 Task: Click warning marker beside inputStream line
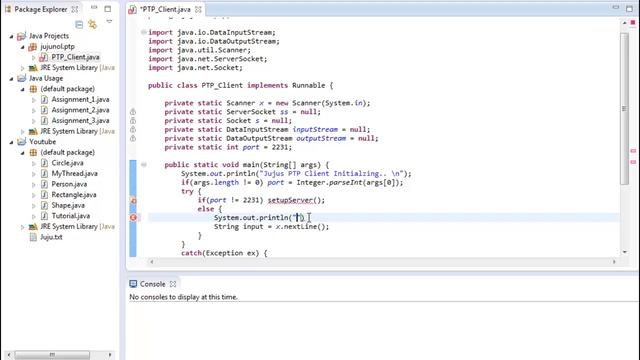133,130
